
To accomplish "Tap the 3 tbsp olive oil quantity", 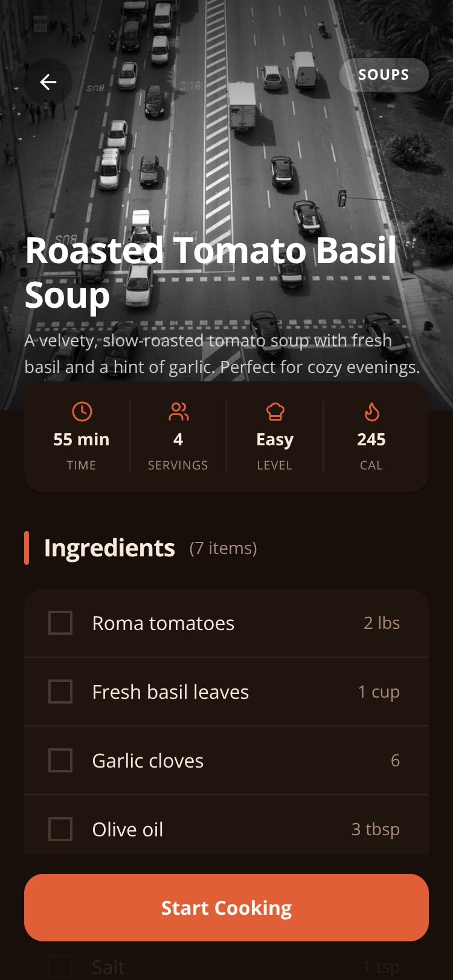I will pos(376,830).
